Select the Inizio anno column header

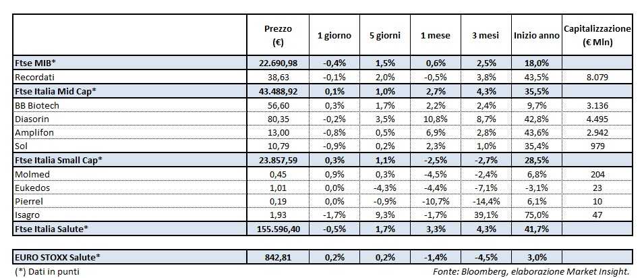click(537, 35)
